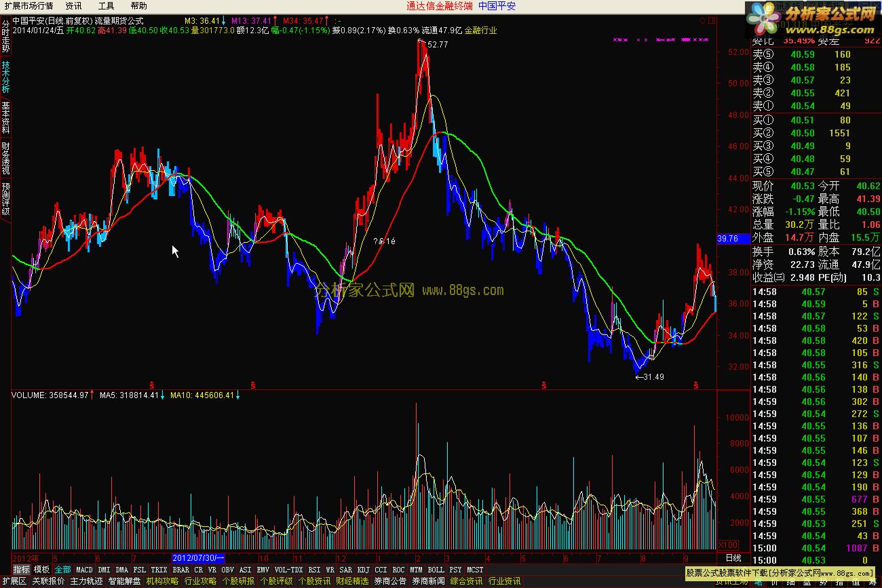Switch to 分时走势 side tab
The height and width of the screenshot is (588, 882).
click(5, 36)
